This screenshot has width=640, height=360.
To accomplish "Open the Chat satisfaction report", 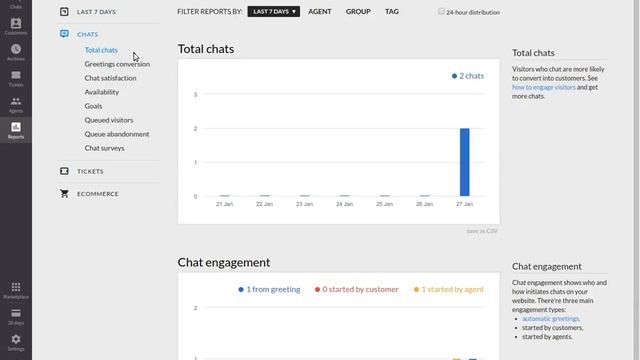I will [111, 78].
